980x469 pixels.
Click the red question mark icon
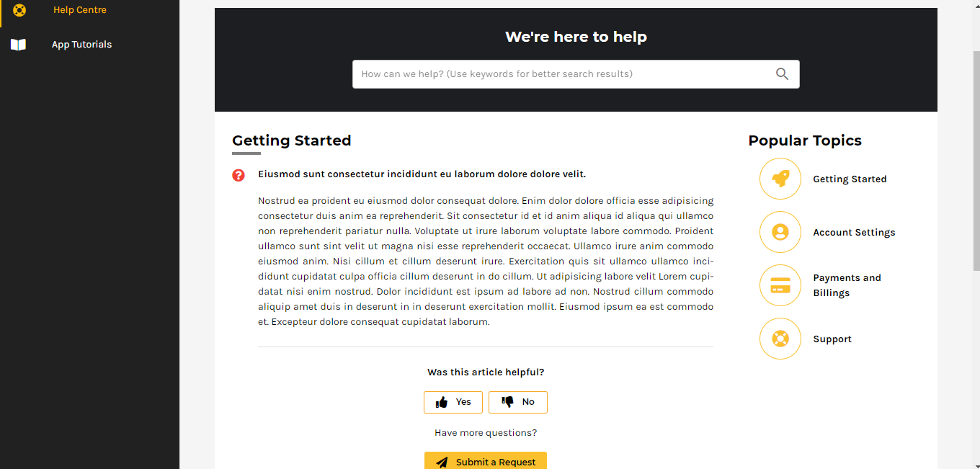pyautogui.click(x=239, y=175)
